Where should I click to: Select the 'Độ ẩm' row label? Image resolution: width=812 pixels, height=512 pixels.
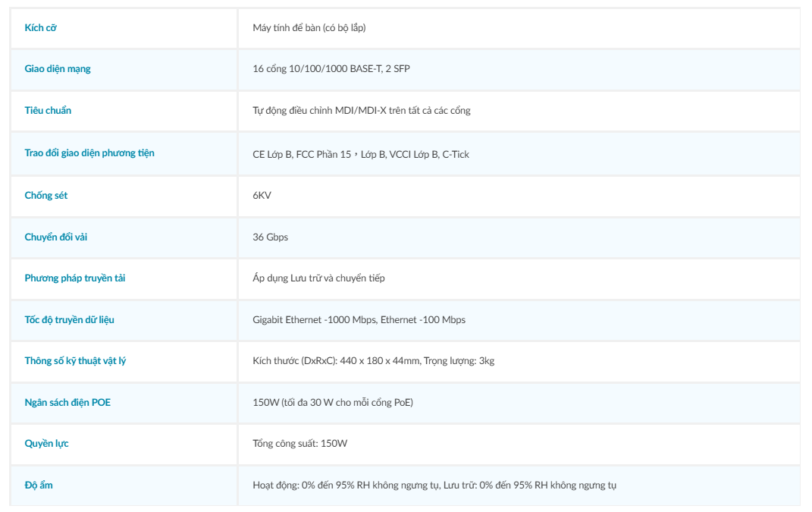coord(39,485)
